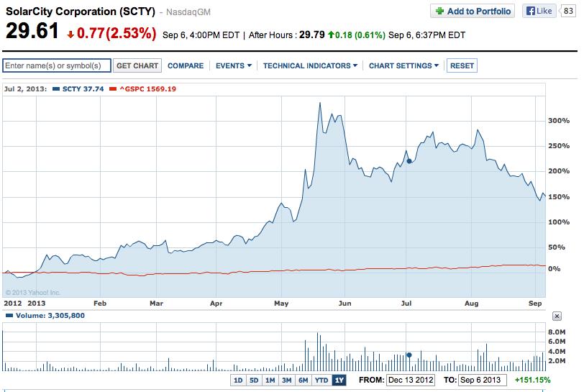
Task: Select the YTD time range tab
Action: pyautogui.click(x=321, y=380)
